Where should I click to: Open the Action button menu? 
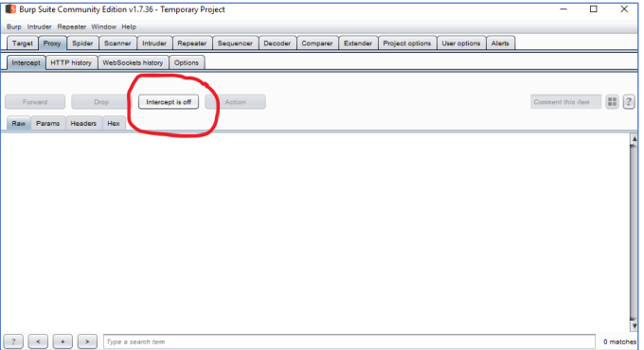[235, 102]
